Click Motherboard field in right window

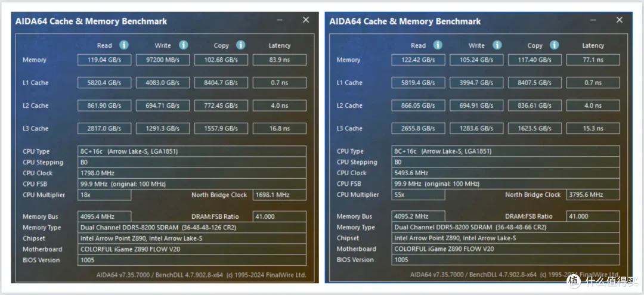click(506, 249)
